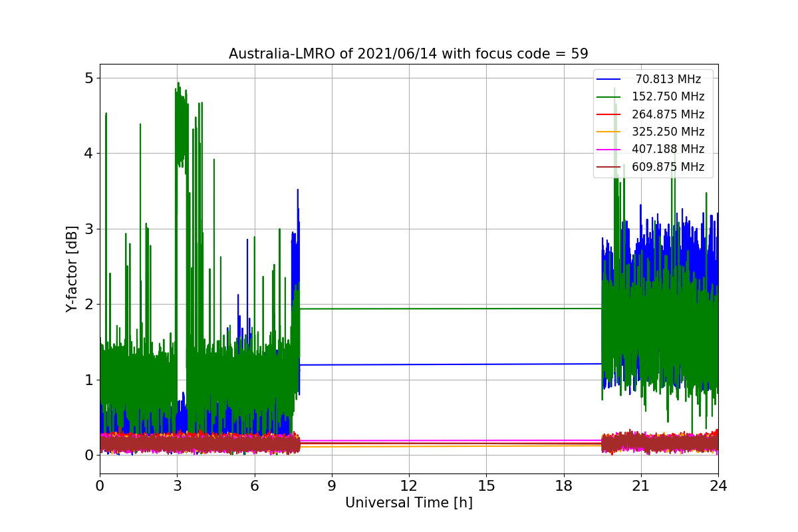798x532 pixels.
Task: Click the green line swatch in legend
Action: click(x=609, y=97)
